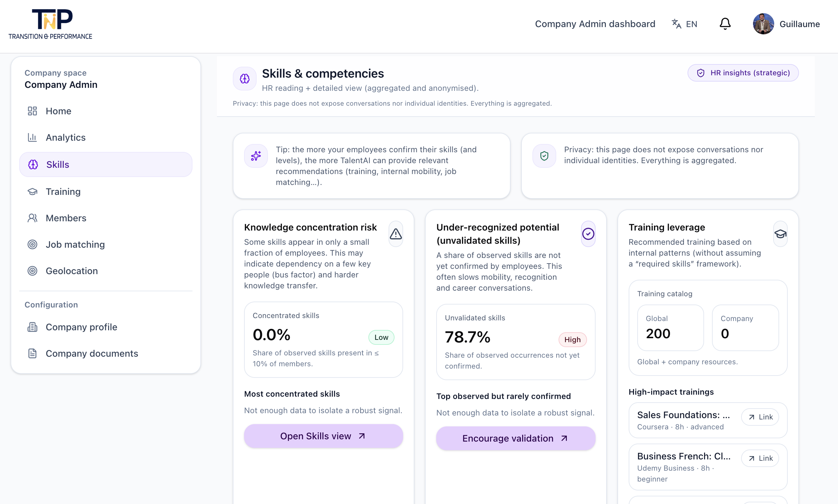The width and height of the screenshot is (838, 504).
Task: Click Guillaume's profile avatar
Action: click(x=763, y=24)
